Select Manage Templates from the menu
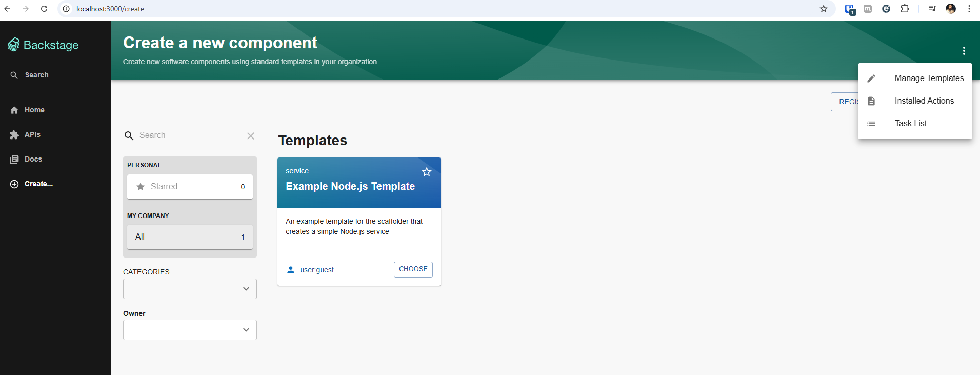 [x=929, y=78]
